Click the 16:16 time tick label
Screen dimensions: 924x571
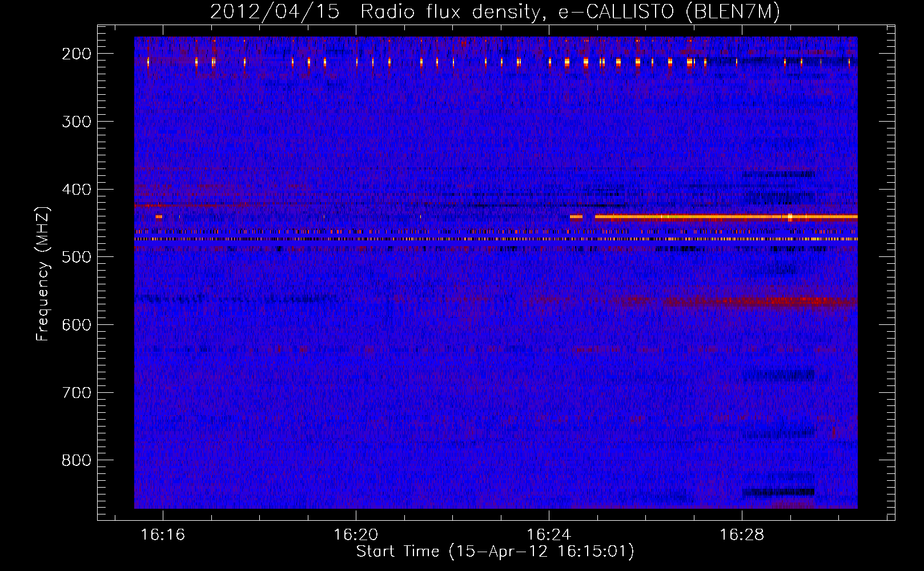163,535
